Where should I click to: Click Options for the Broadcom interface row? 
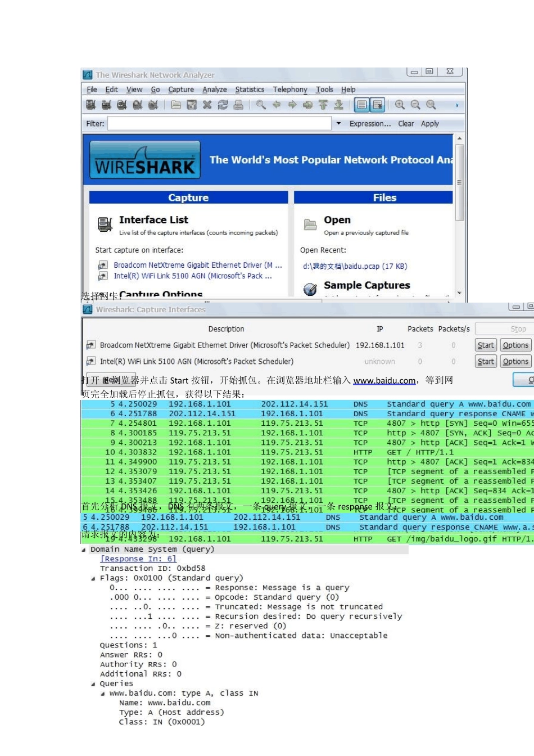click(x=515, y=345)
